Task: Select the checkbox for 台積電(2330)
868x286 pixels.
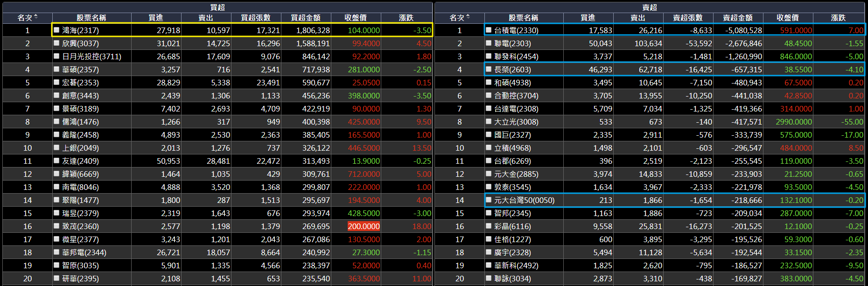Action: tap(489, 30)
